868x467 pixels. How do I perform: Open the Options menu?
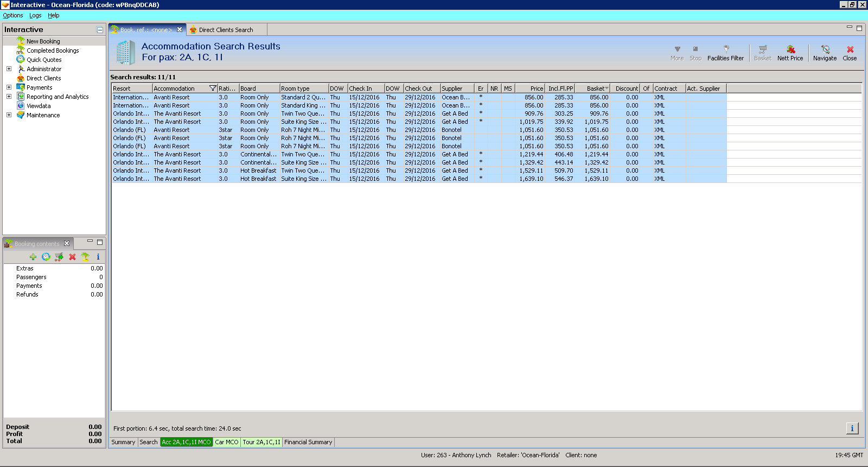(x=13, y=15)
